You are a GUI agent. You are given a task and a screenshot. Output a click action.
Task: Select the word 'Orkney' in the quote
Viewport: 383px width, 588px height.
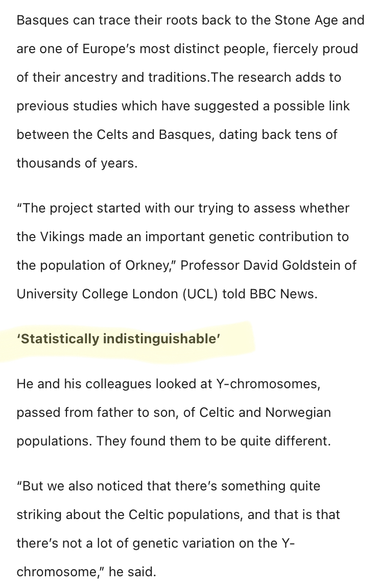(x=147, y=266)
